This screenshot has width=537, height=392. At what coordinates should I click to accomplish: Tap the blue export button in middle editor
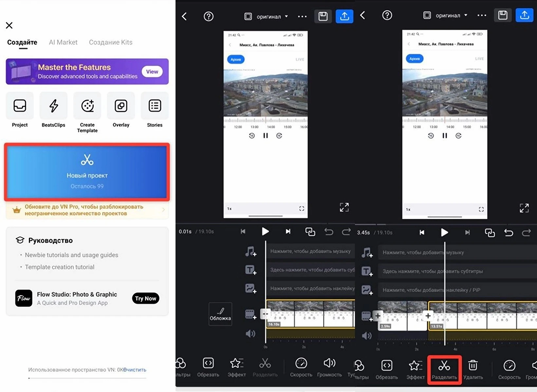(x=344, y=16)
